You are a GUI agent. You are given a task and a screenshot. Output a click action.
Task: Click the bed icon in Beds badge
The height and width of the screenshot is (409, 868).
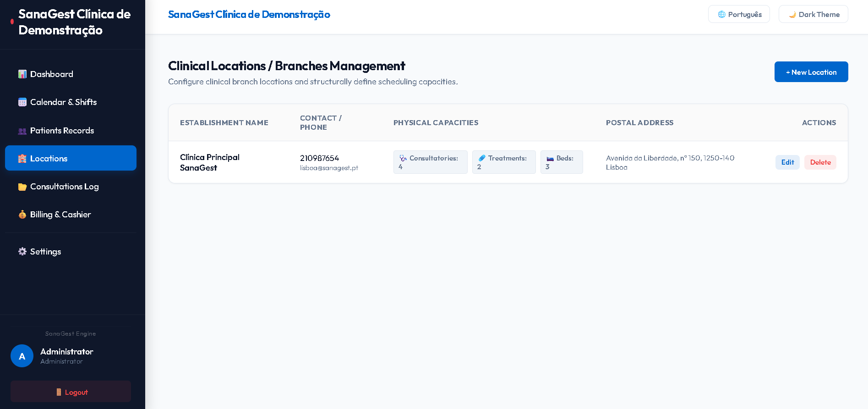point(550,158)
